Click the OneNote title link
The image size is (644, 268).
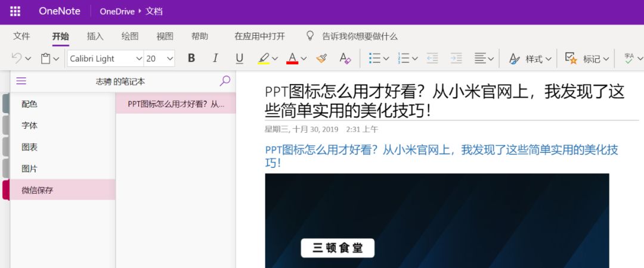click(60, 11)
